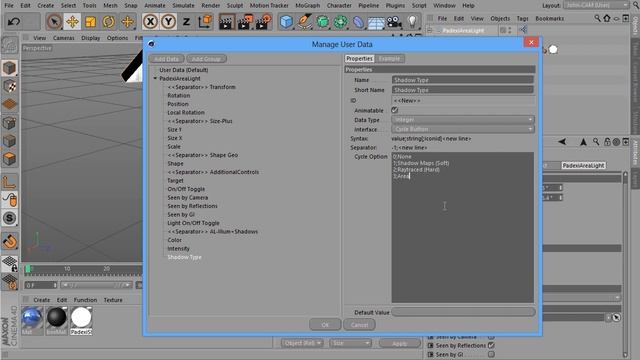640x360 pixels.
Task: Toggle Seen by Reflections checkbox in Attribute Manager
Action: coord(491,345)
